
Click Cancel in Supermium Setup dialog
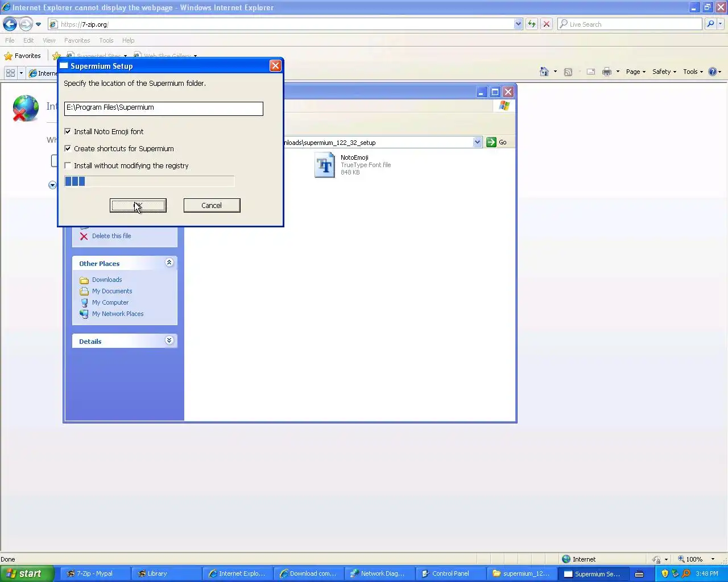pyautogui.click(x=212, y=205)
